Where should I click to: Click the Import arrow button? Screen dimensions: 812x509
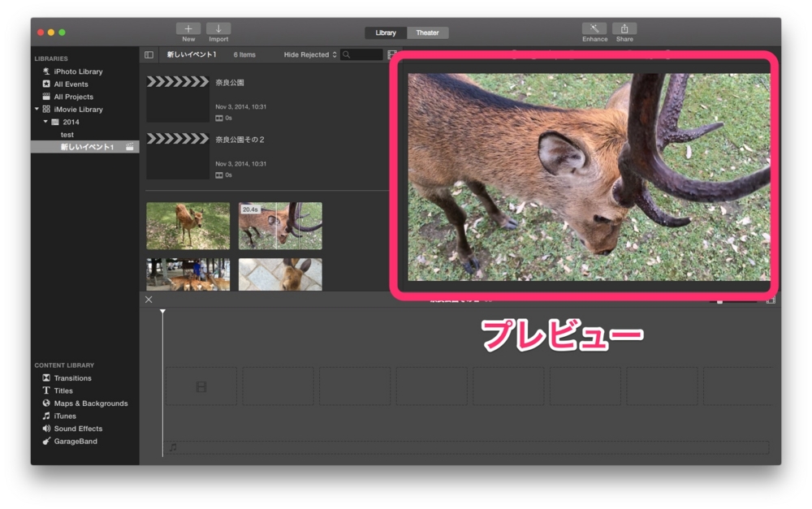pos(218,29)
